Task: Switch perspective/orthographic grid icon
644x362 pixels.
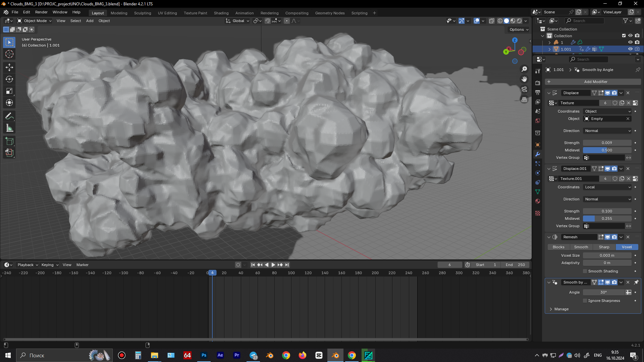Action: click(x=524, y=100)
